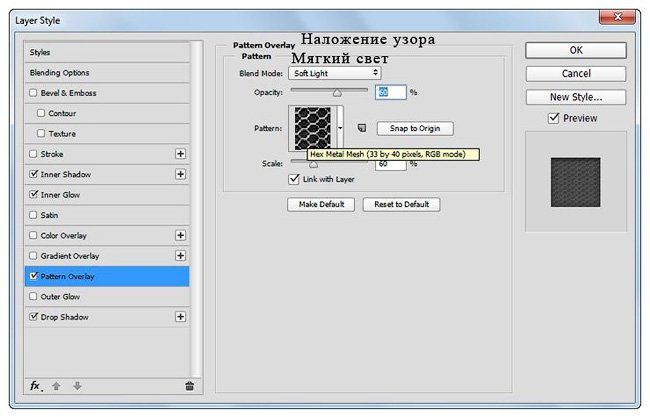Uncheck the Link with Layer option

coord(294,180)
